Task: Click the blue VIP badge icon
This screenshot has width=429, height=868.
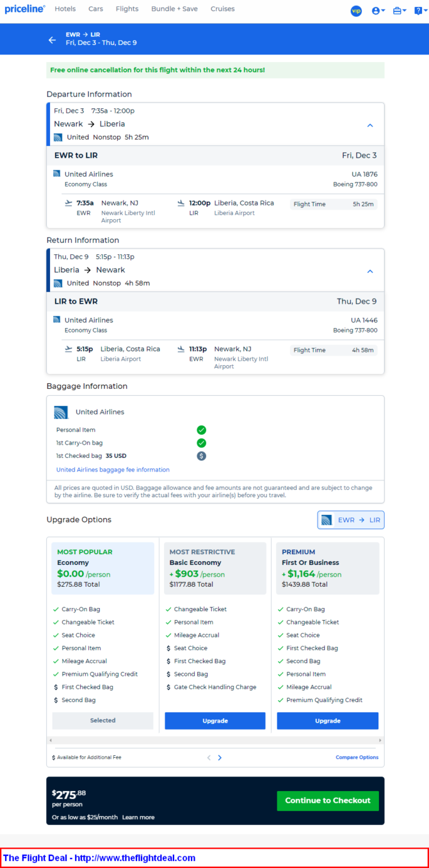Action: coord(356,11)
